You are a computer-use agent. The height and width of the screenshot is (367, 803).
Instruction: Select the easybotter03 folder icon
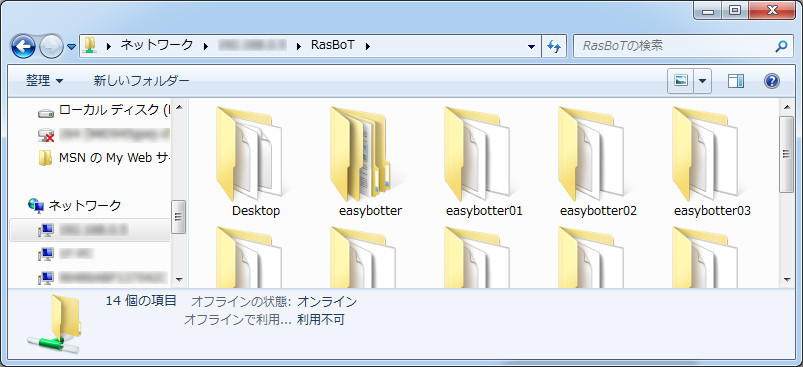(706, 153)
